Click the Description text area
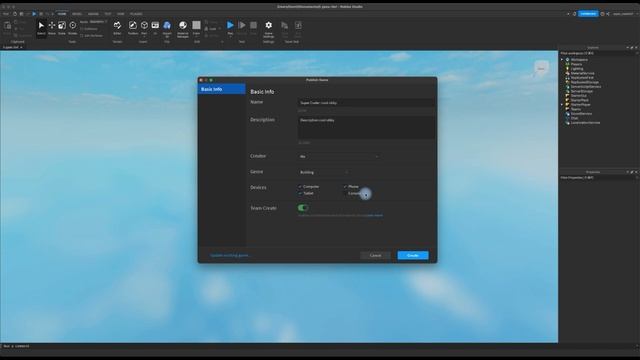The height and width of the screenshot is (360, 640). (x=366, y=127)
